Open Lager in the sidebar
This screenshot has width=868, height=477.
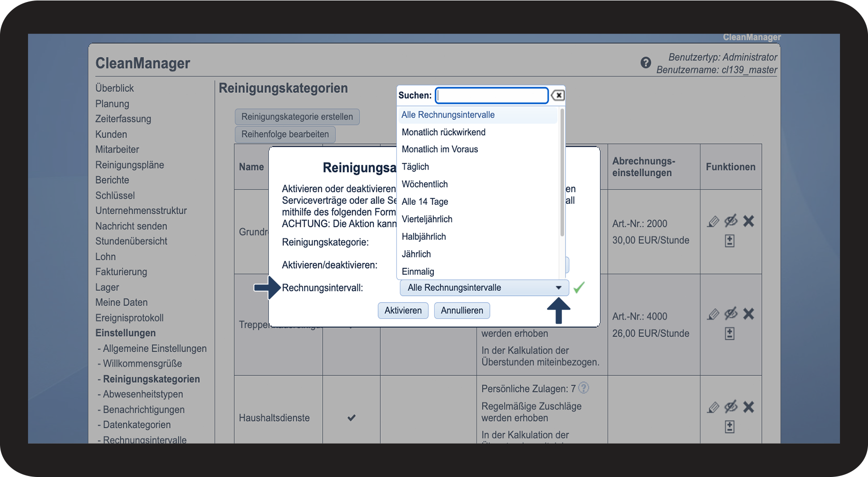click(107, 287)
